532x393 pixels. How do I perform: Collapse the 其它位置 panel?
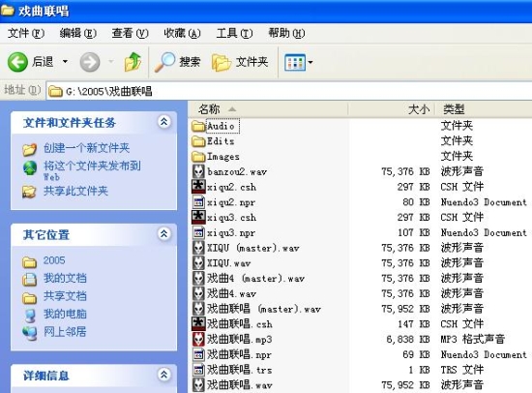tap(164, 233)
